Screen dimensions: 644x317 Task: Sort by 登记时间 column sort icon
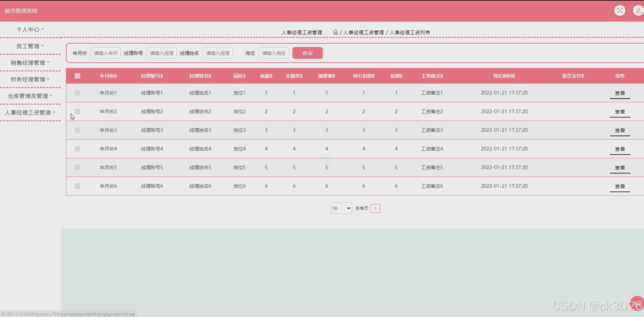[x=514, y=76]
